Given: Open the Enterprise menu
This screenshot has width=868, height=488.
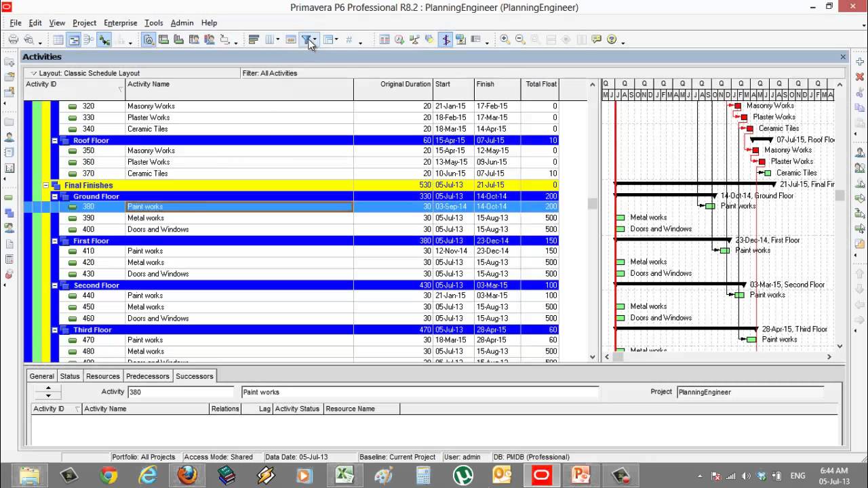Looking at the screenshot, I should tap(121, 23).
